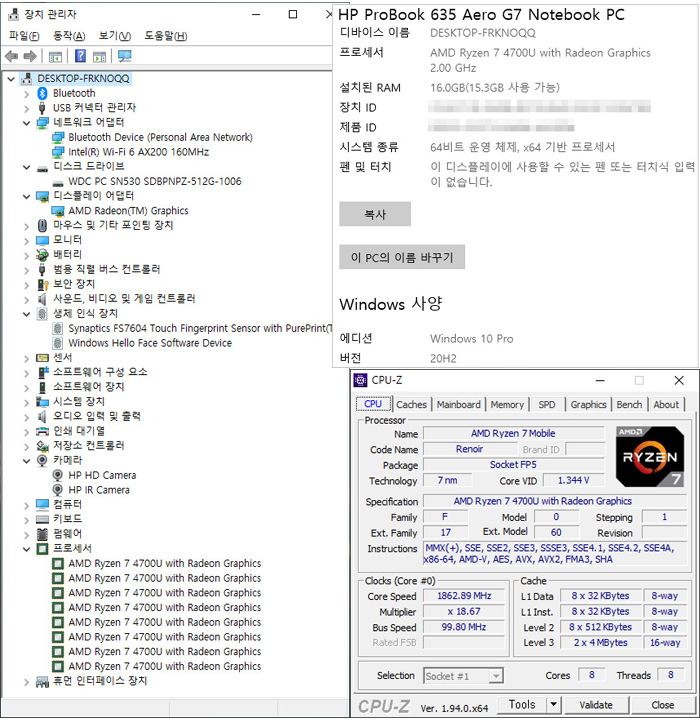Switch to the Bench tab in CPU-Z
Screen dimensions: 700x721
629,405
